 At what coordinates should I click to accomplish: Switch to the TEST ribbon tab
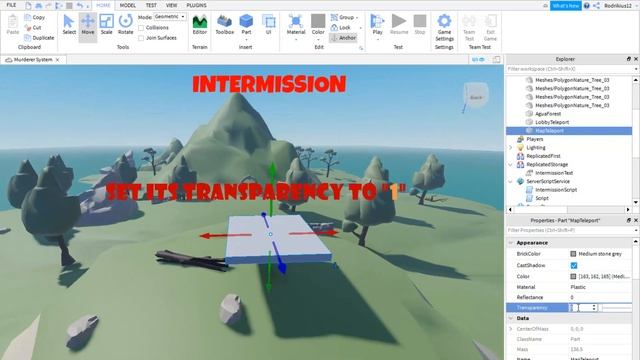(x=151, y=5)
